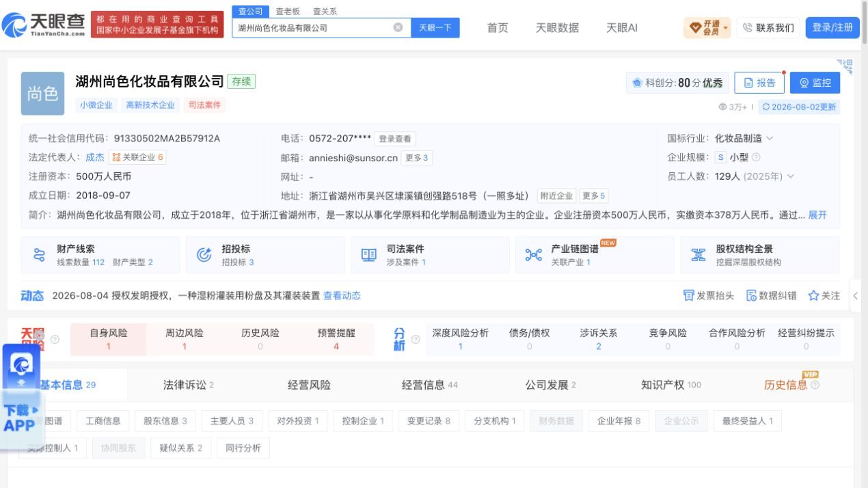Open the 招投标 card icon
868x488 pixels.
click(x=204, y=255)
